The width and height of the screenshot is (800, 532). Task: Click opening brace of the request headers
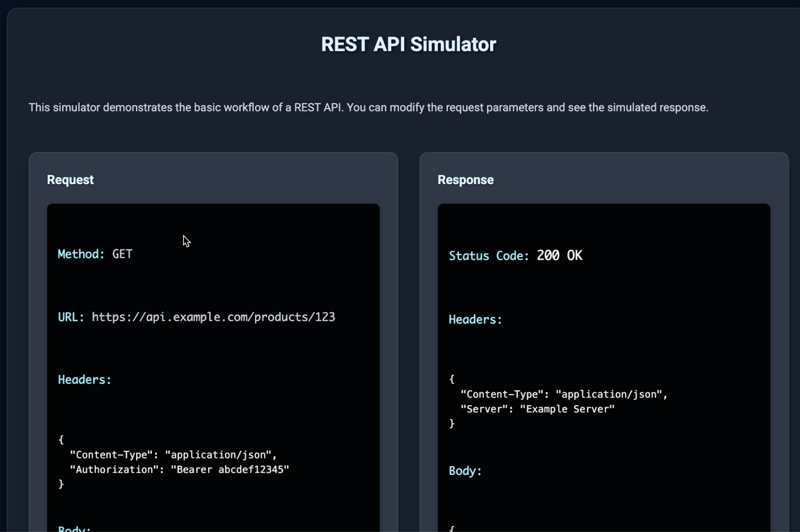coord(61,440)
